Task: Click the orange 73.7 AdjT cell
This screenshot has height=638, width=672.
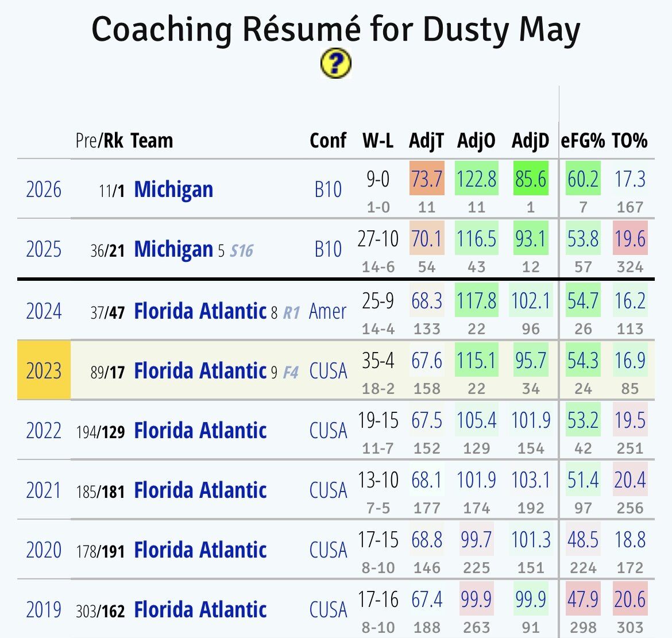Action: (427, 179)
